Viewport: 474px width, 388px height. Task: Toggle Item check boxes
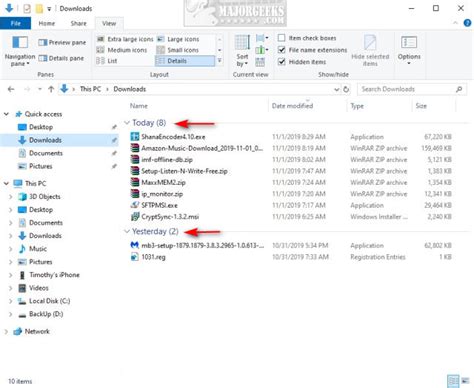pos(282,38)
